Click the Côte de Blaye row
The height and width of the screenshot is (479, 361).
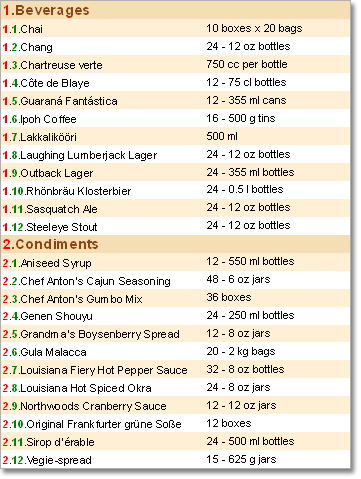point(176,82)
